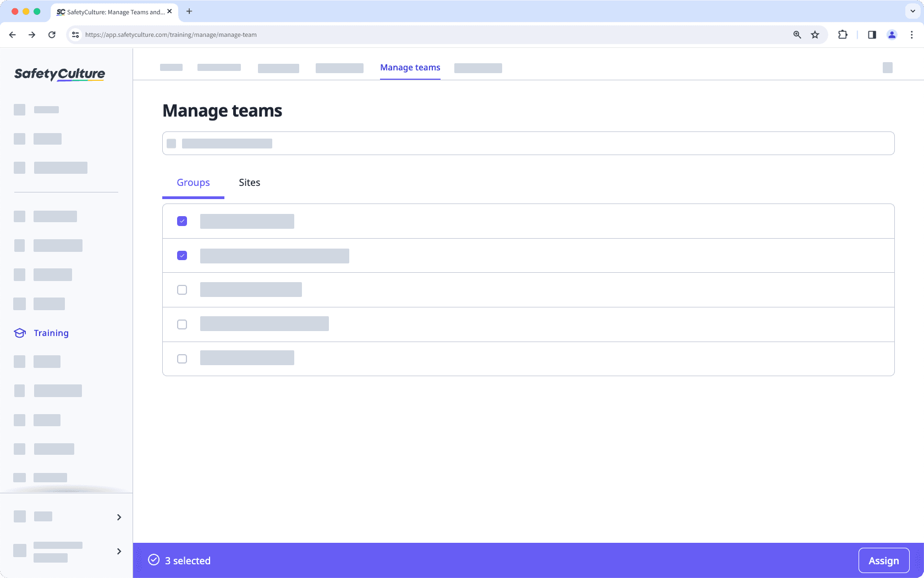
Task: Select the Training graduation cap icon
Action: click(x=19, y=333)
